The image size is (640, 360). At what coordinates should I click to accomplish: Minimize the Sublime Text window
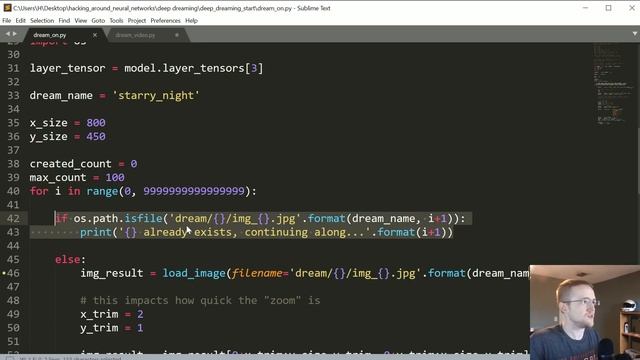point(585,8)
